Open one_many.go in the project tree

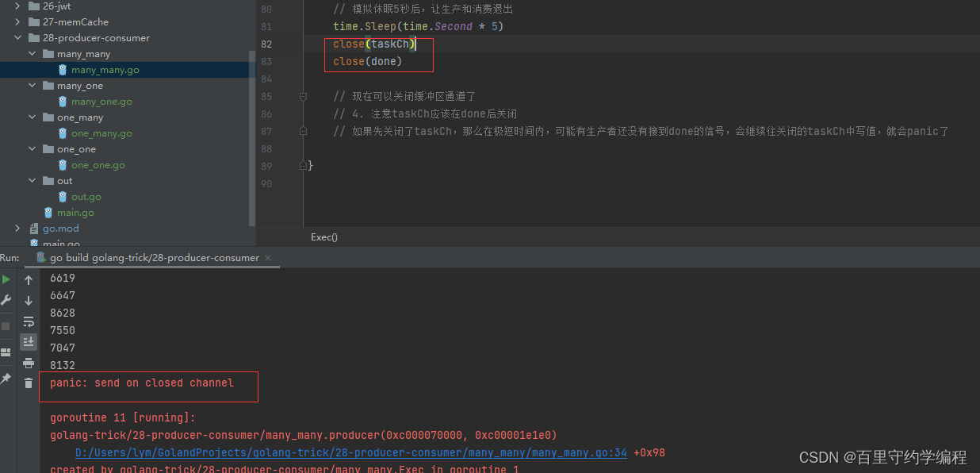point(101,133)
